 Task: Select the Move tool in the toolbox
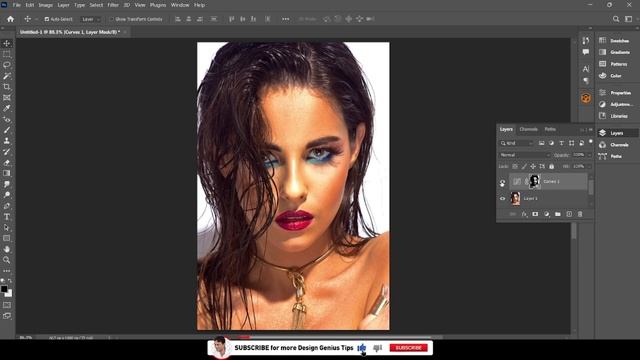point(7,43)
